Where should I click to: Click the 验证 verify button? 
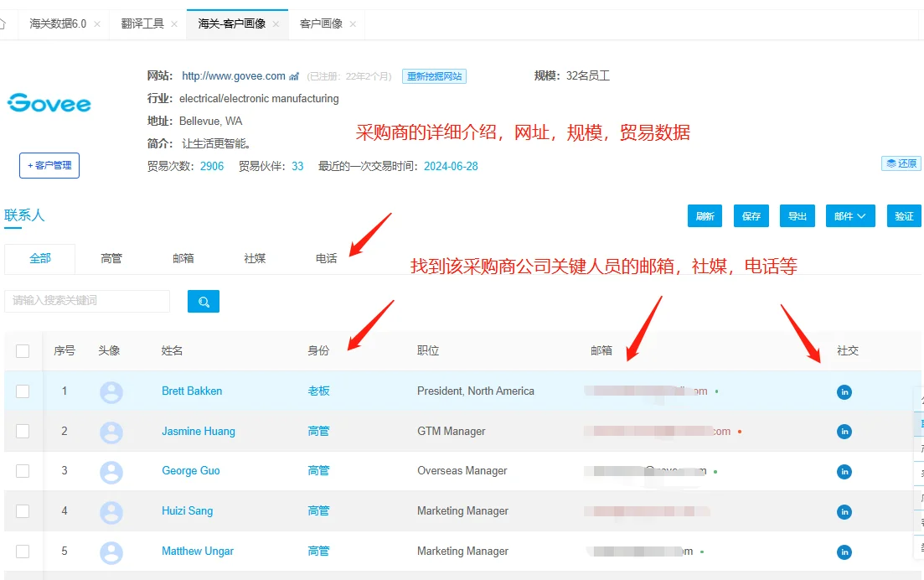pos(903,215)
